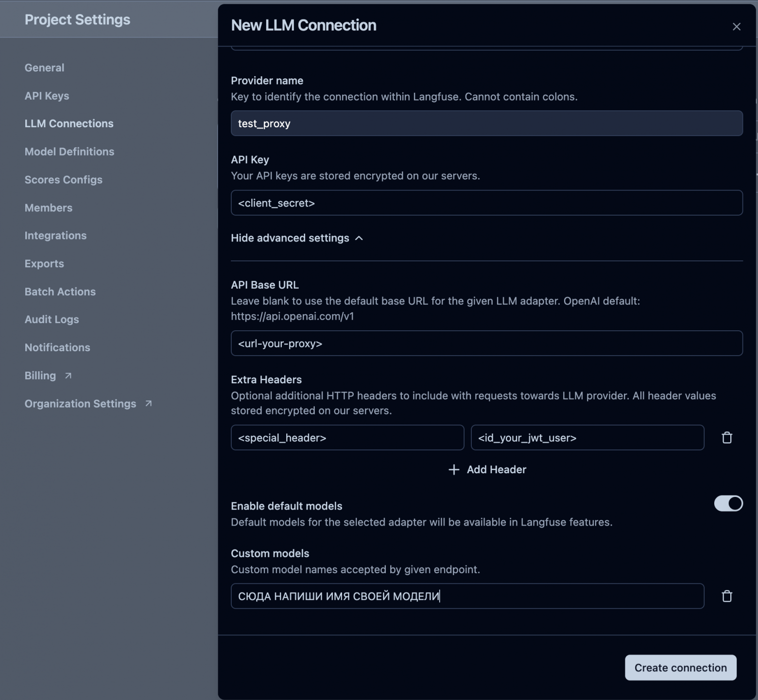Screen dimensions: 758x700
Task: Navigate to the API Keys section
Action: click(47, 96)
